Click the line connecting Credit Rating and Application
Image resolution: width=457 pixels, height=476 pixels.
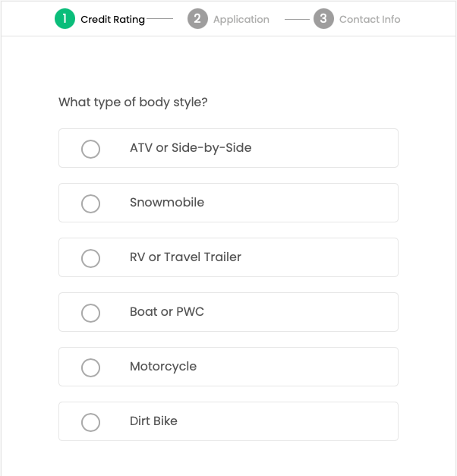point(160,19)
